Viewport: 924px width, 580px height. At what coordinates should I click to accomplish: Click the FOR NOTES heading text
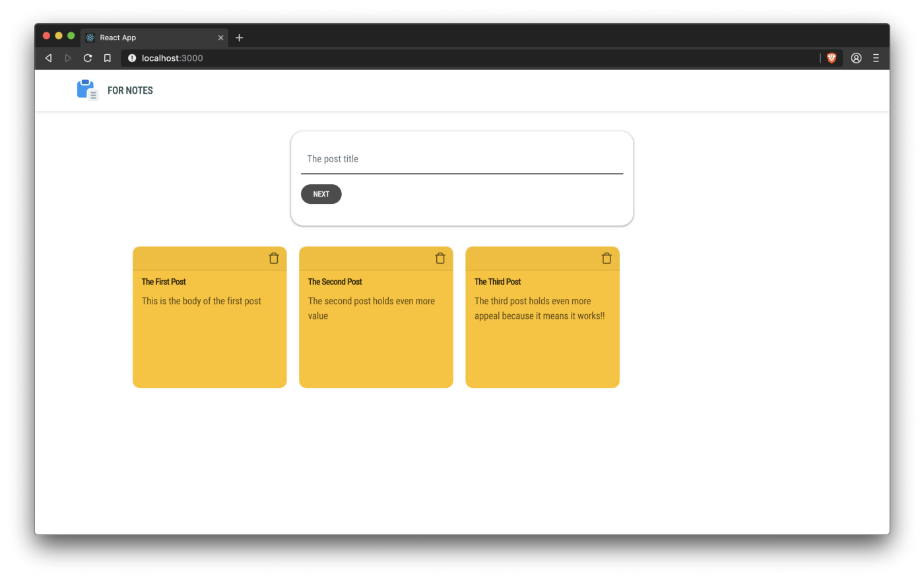pos(130,90)
